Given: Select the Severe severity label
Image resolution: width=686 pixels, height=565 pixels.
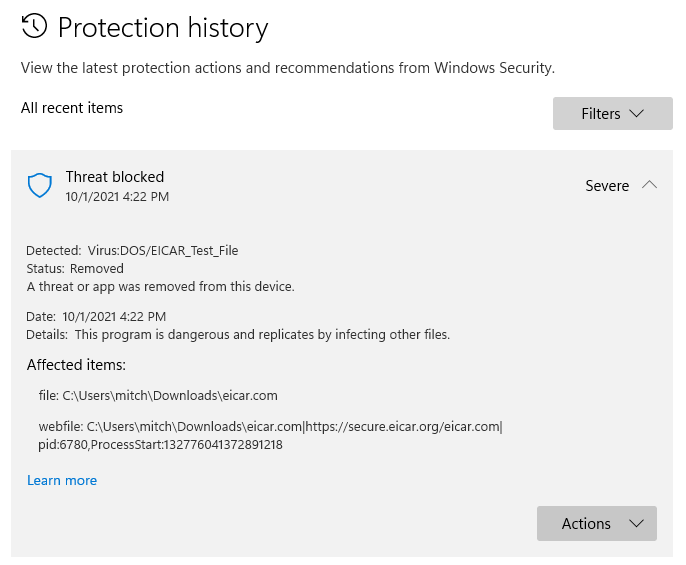Looking at the screenshot, I should 607,186.
